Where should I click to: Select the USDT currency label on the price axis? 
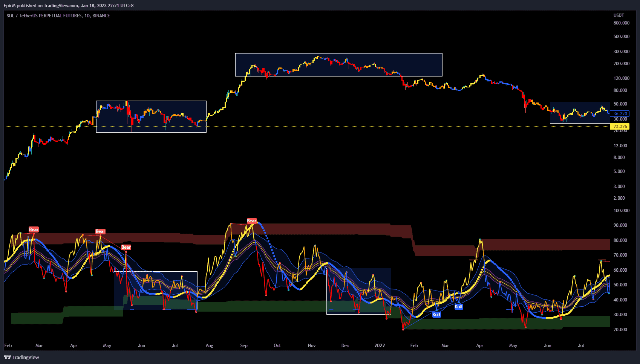point(619,15)
